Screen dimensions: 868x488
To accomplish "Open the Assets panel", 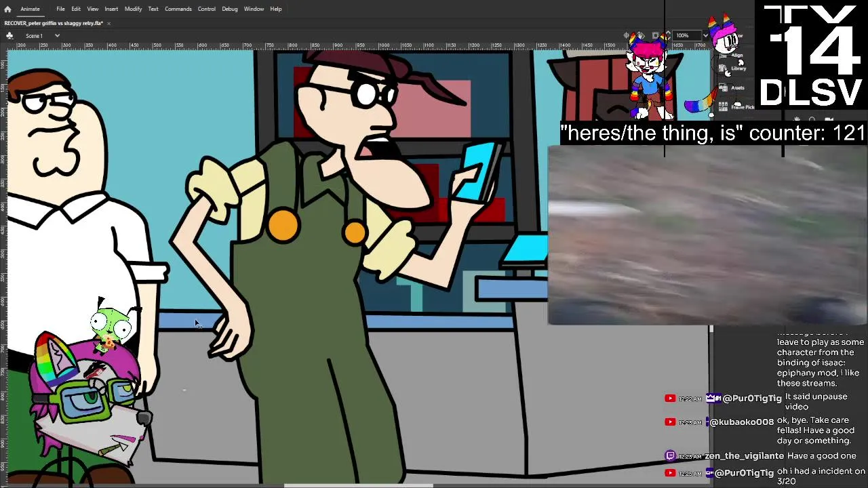I will (737, 87).
